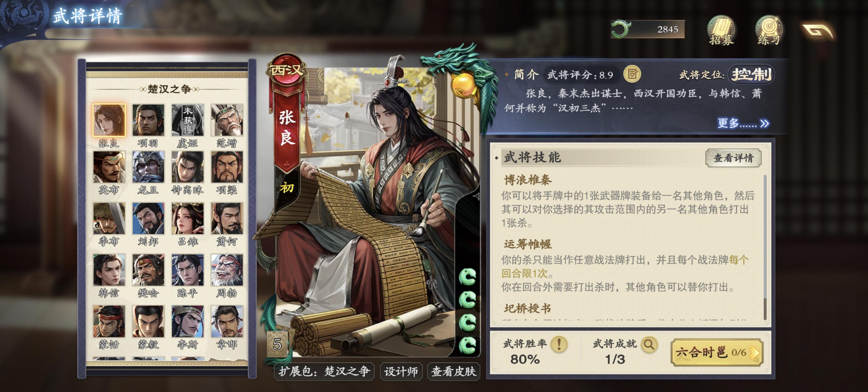Click the 扩展包: 楚汉之争 tab

[x=324, y=372]
